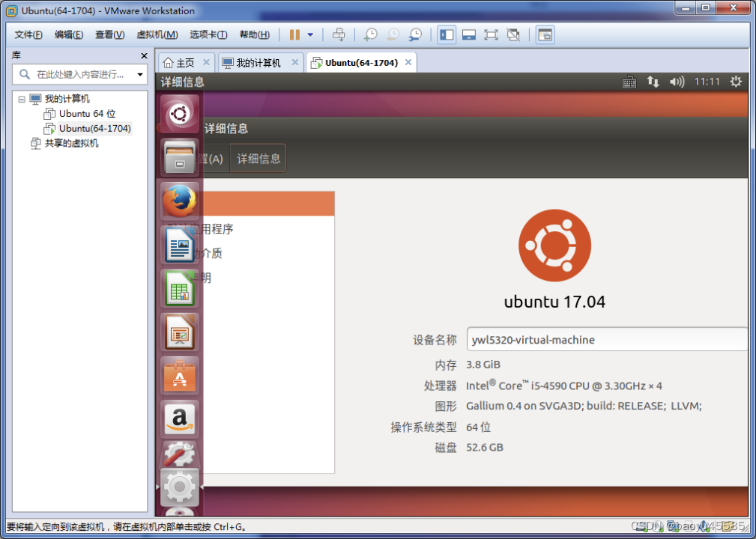
Task: Select the 可移动介质 sidebar entry
Action: tap(268, 253)
